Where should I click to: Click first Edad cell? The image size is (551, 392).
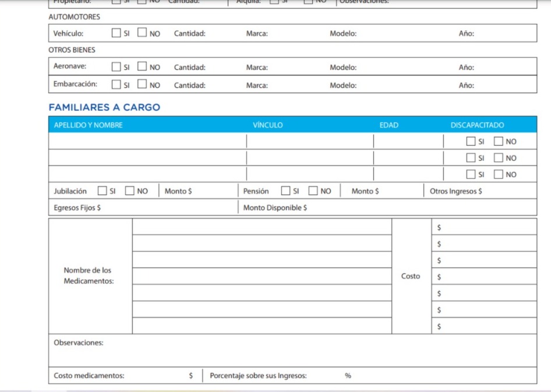click(x=408, y=141)
